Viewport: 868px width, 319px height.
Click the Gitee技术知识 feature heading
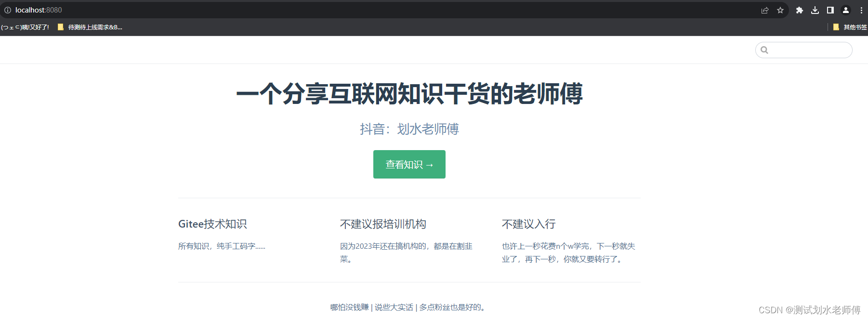(212, 224)
